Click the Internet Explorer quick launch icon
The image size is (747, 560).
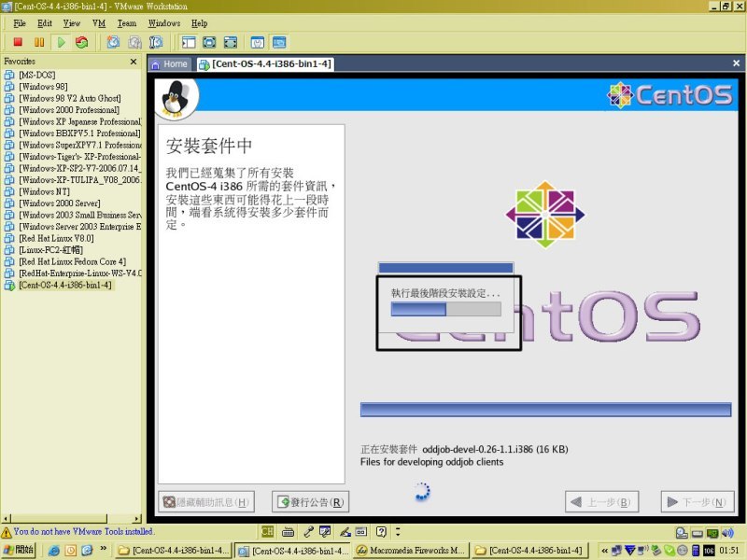point(54,551)
